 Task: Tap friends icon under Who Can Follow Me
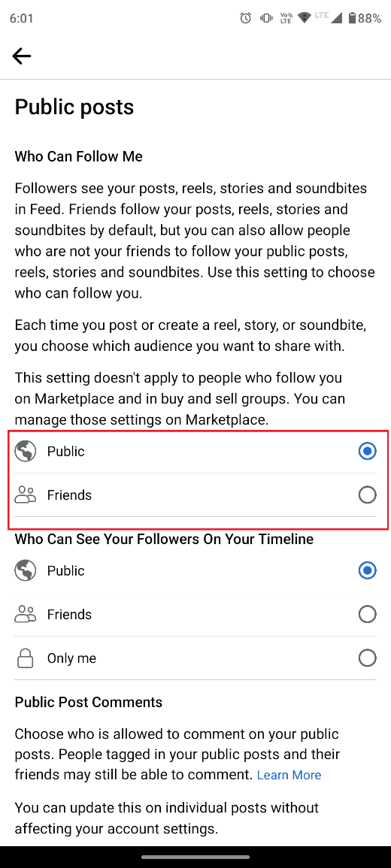25,494
